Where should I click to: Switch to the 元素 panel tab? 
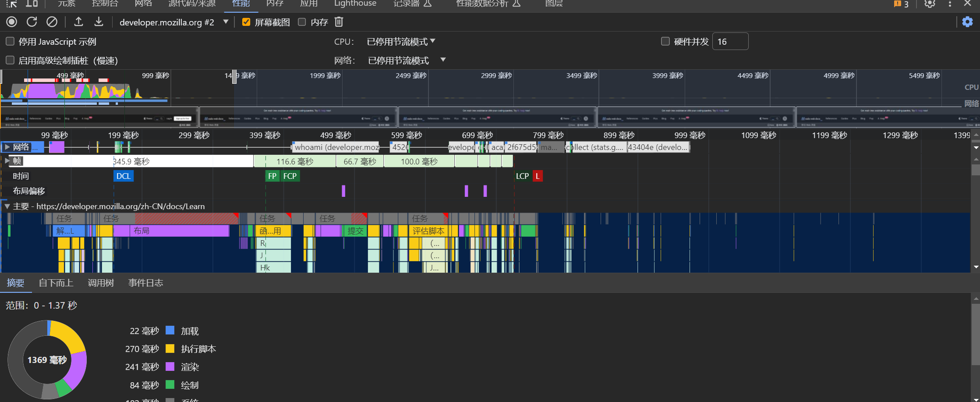click(67, 4)
